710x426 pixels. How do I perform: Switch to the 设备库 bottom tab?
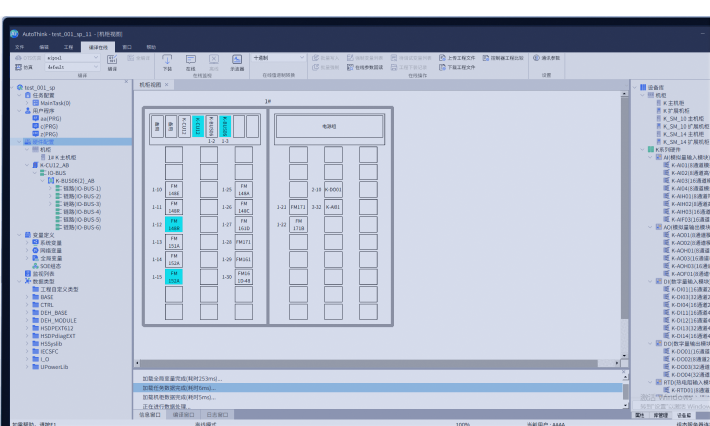[683, 414]
